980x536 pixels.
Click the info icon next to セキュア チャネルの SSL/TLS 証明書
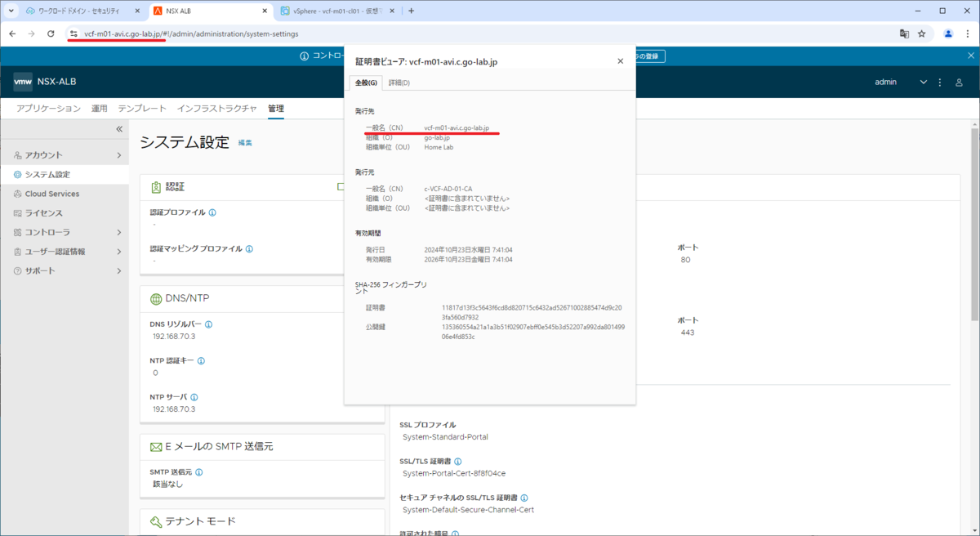tap(524, 498)
